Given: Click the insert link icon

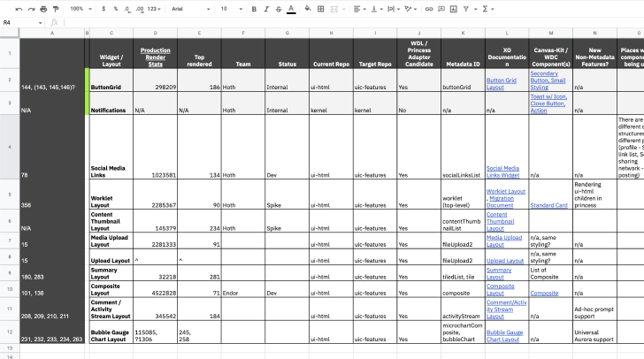Looking at the screenshot, I should coord(430,8).
